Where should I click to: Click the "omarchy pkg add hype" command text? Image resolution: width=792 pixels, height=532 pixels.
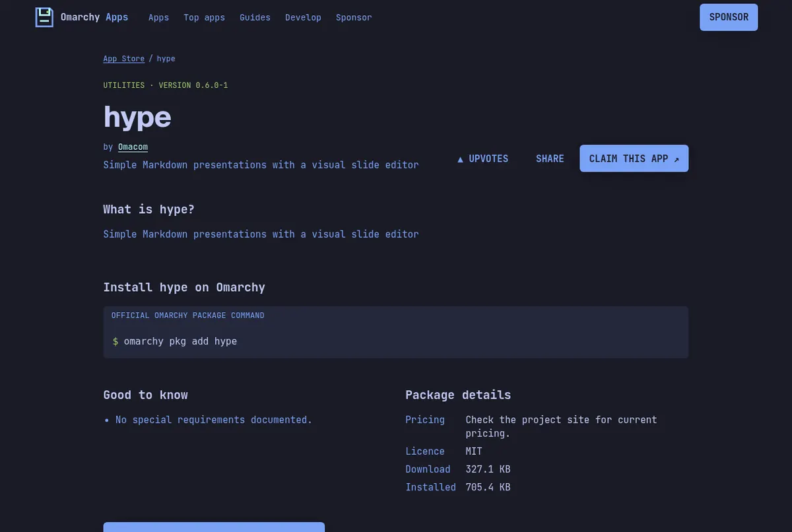(180, 341)
